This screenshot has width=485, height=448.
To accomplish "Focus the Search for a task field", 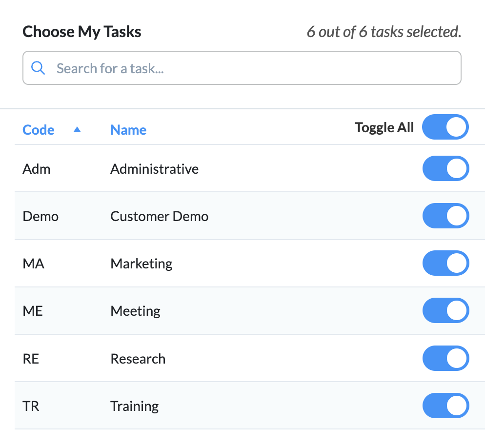I will (242, 68).
